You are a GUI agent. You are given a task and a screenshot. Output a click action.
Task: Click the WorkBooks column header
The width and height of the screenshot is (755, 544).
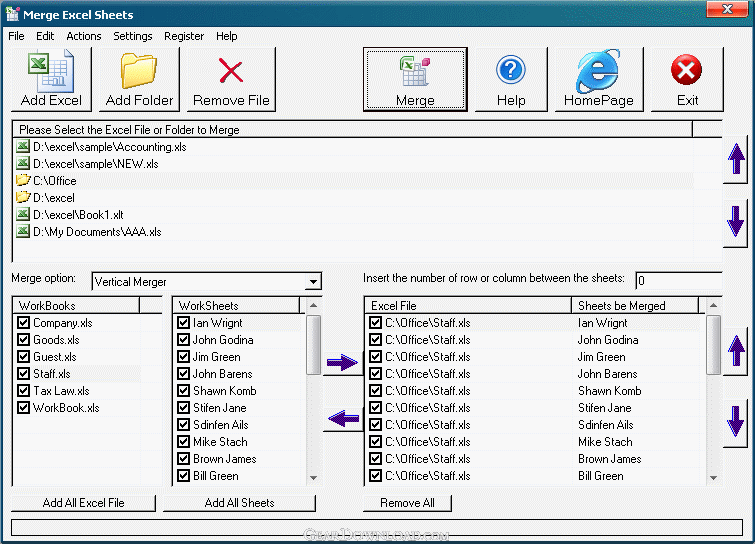(x=76, y=305)
